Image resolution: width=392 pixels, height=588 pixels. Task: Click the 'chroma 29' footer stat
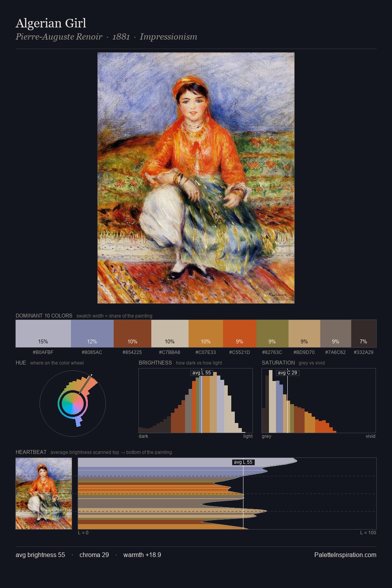tap(94, 555)
